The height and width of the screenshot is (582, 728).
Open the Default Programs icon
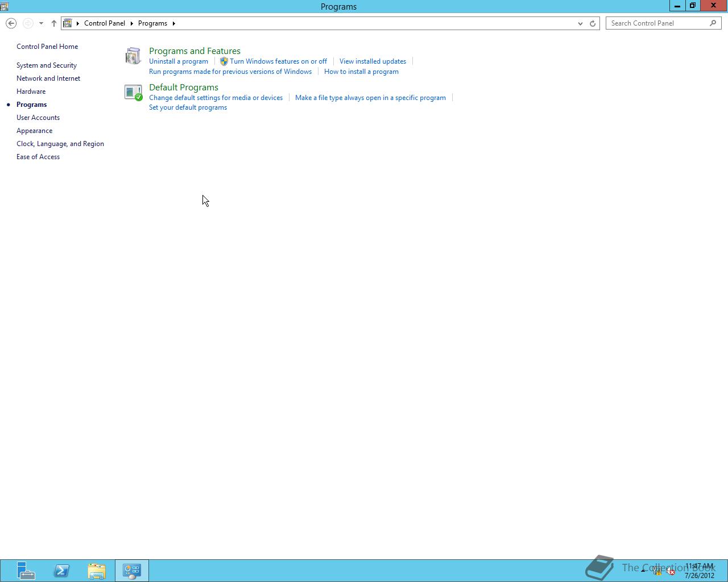[133, 92]
